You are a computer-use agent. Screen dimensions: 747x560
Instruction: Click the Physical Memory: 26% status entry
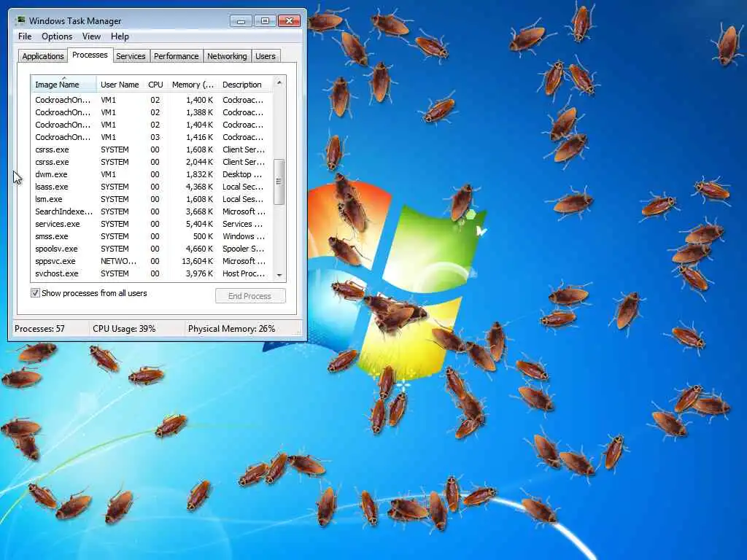click(231, 329)
